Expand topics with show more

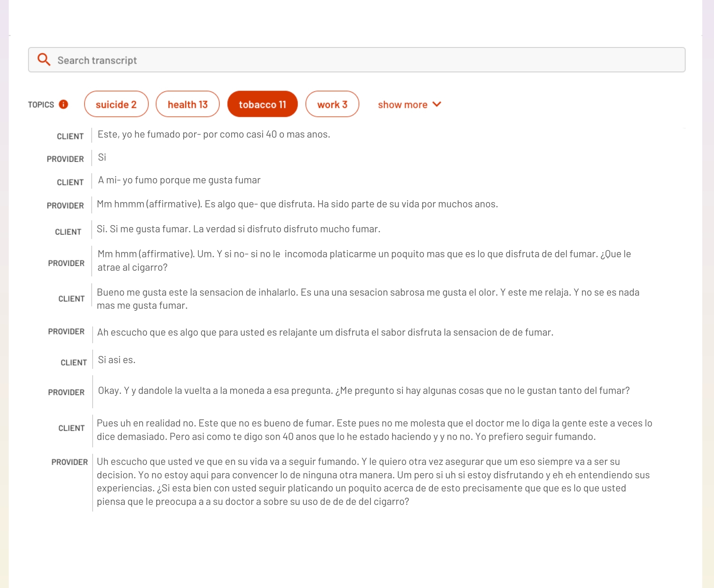(410, 104)
